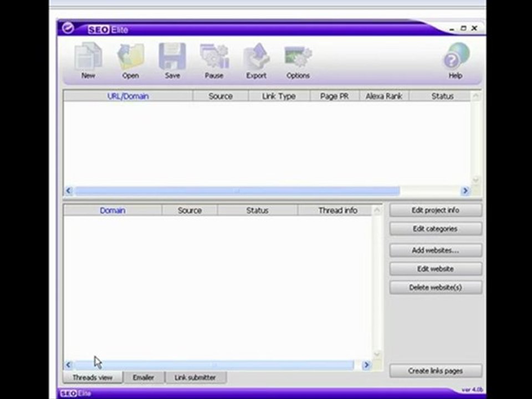Maximize the SEO Elite window
Screen dimensions: 532x399
(x=463, y=28)
